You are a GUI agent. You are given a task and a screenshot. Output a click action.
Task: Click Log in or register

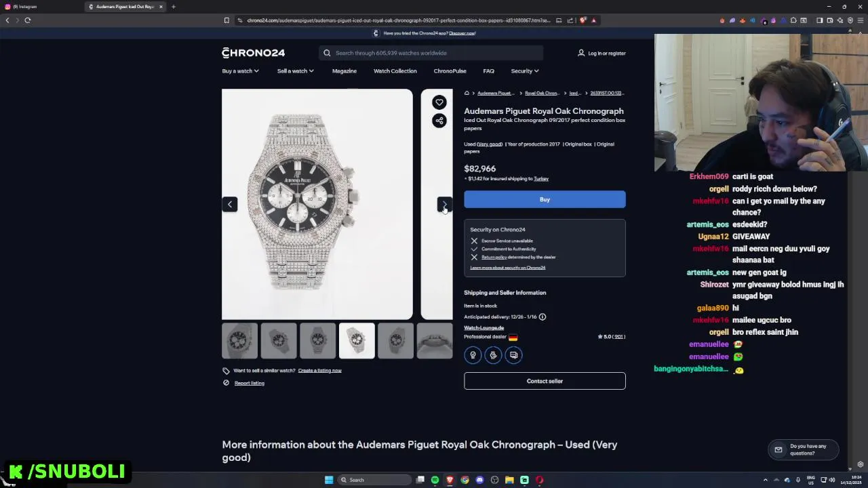607,53
